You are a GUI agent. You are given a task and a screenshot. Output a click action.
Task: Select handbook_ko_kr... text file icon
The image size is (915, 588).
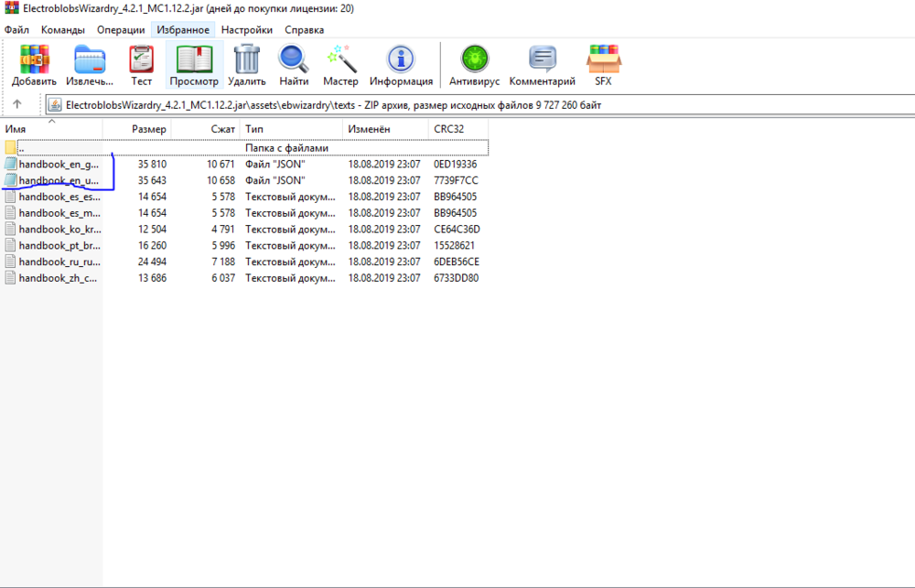10,230
